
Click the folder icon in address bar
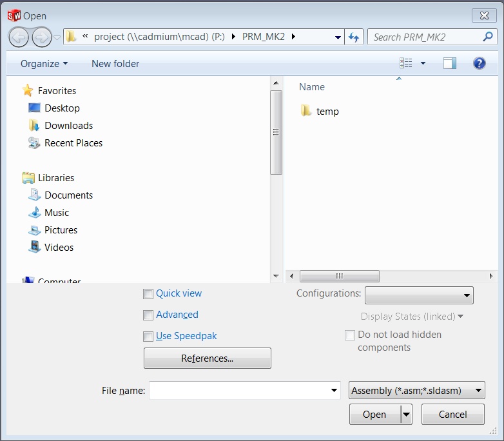click(x=71, y=37)
